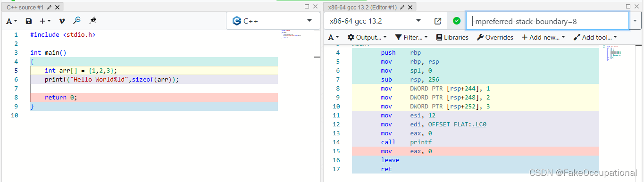Click line number 10 in source editor

click(14, 116)
